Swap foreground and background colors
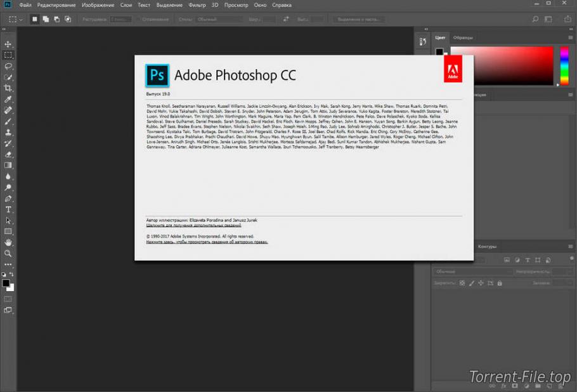Image resolution: width=577 pixels, height=392 pixels. click(11, 274)
